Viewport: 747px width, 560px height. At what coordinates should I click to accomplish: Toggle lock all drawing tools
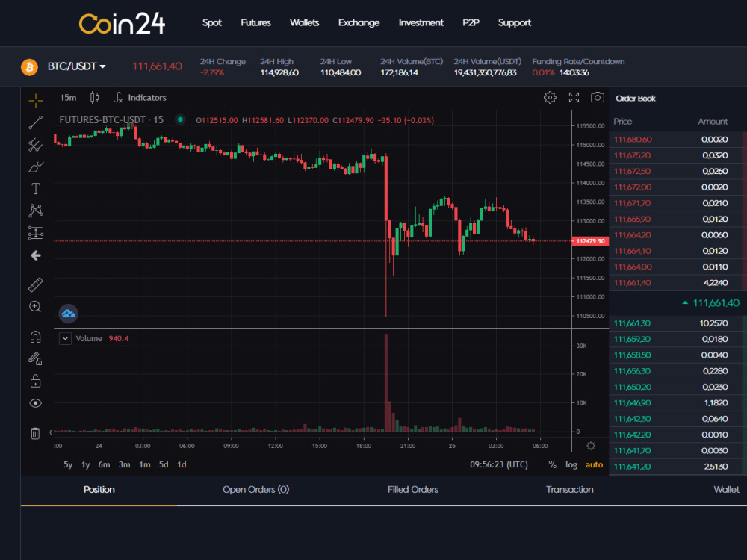36,381
